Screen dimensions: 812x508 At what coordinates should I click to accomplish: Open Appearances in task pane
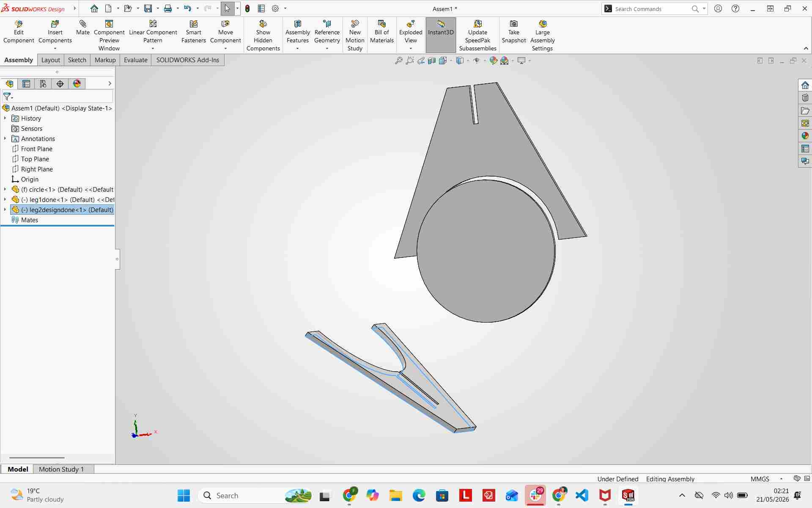tap(805, 136)
